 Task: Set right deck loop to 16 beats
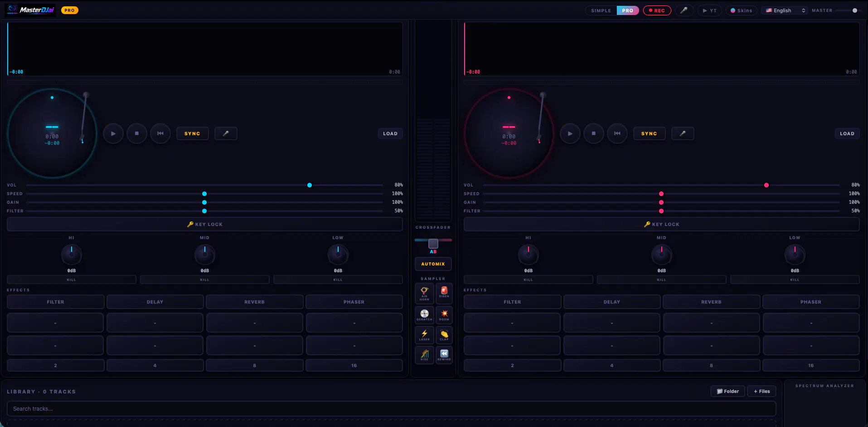point(811,365)
